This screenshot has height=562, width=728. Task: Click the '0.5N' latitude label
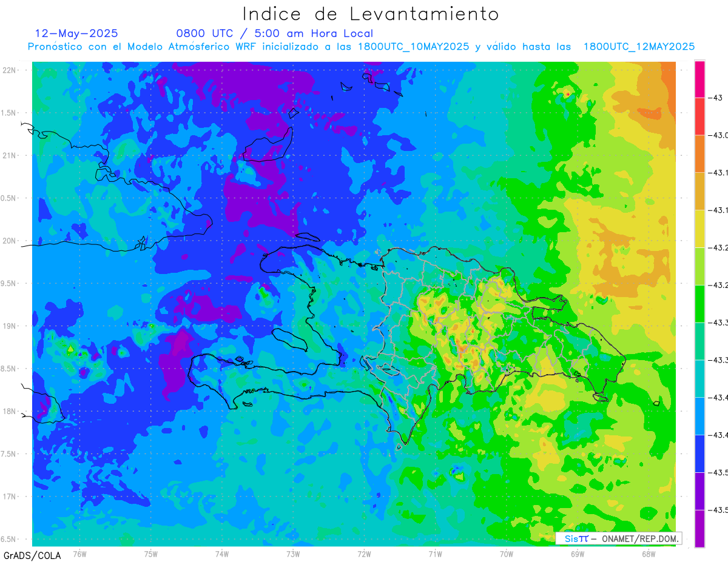tap(10, 198)
